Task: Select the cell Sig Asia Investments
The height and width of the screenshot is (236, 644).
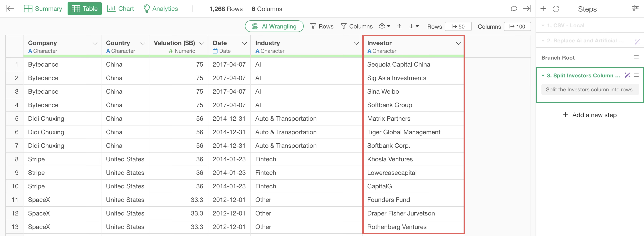Action: coord(413,78)
